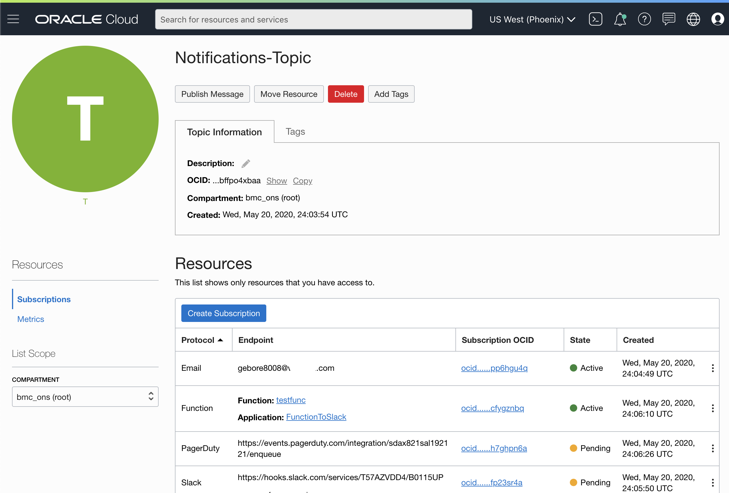The height and width of the screenshot is (493, 729).
Task: Sort table by Protocol column
Action: (x=202, y=340)
